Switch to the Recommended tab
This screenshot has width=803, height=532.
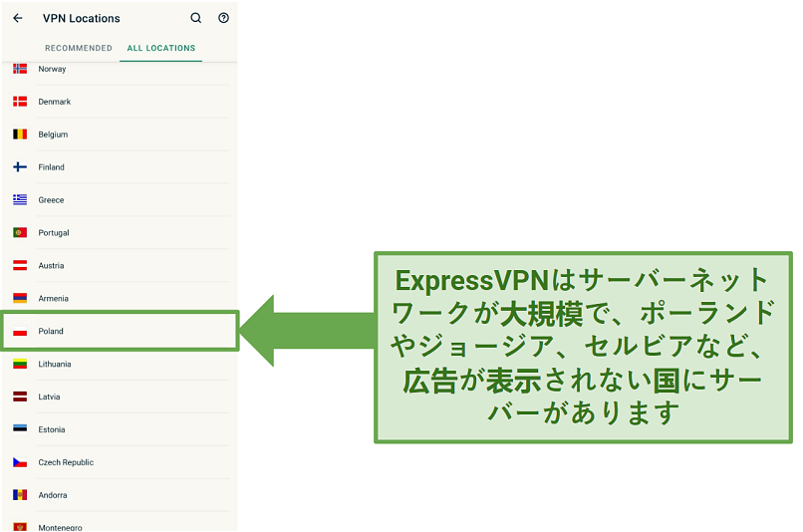(79, 48)
